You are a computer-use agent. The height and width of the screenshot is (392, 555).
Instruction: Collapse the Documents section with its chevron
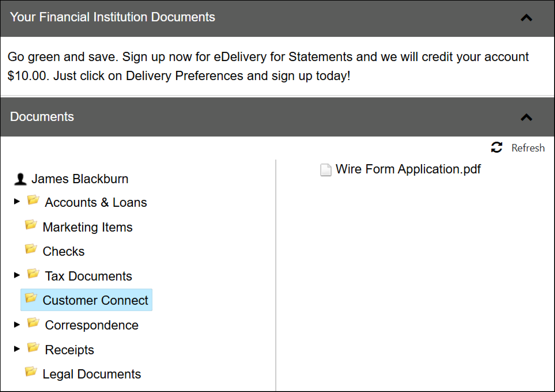click(x=526, y=117)
